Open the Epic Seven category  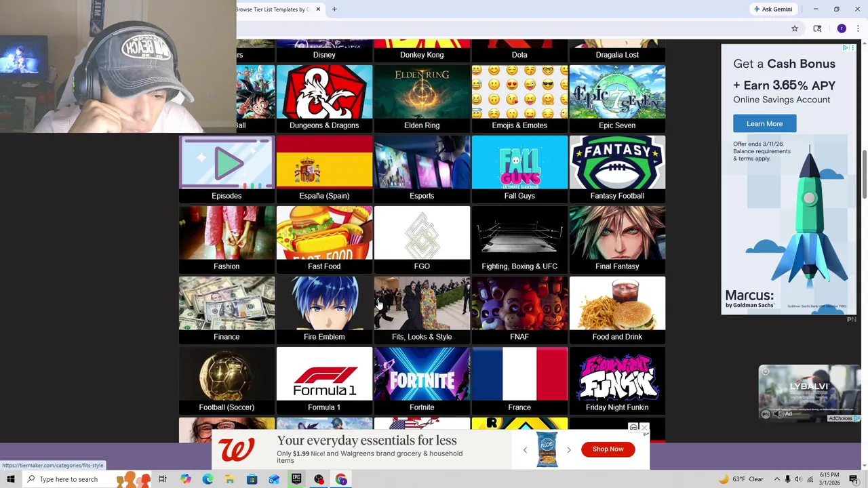(x=617, y=98)
